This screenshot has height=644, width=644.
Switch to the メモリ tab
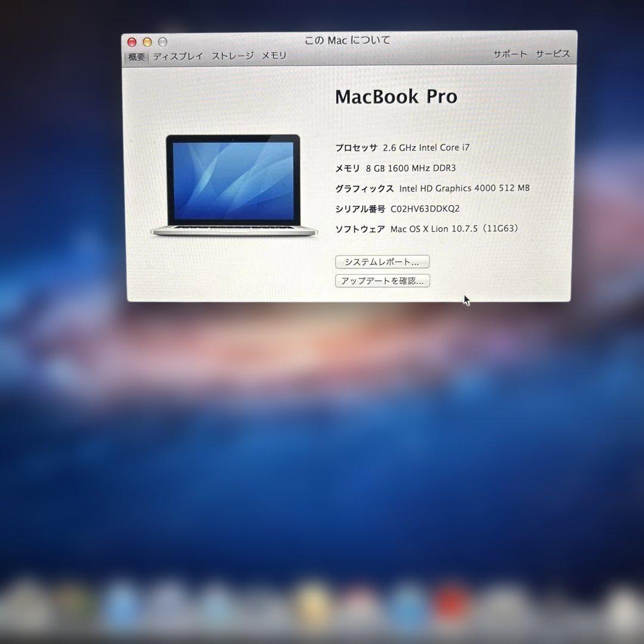coord(274,55)
